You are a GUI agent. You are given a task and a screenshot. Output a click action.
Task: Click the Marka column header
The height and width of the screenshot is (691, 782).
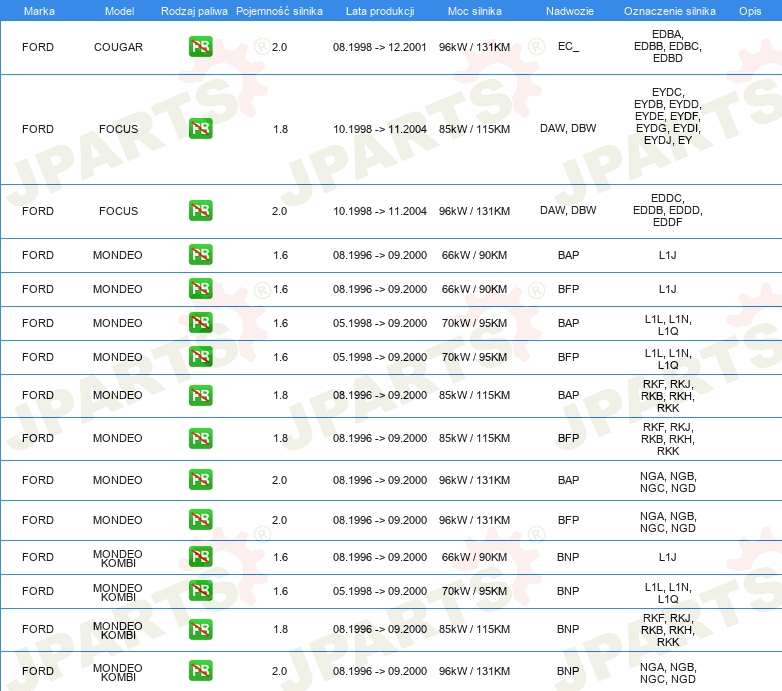point(38,10)
